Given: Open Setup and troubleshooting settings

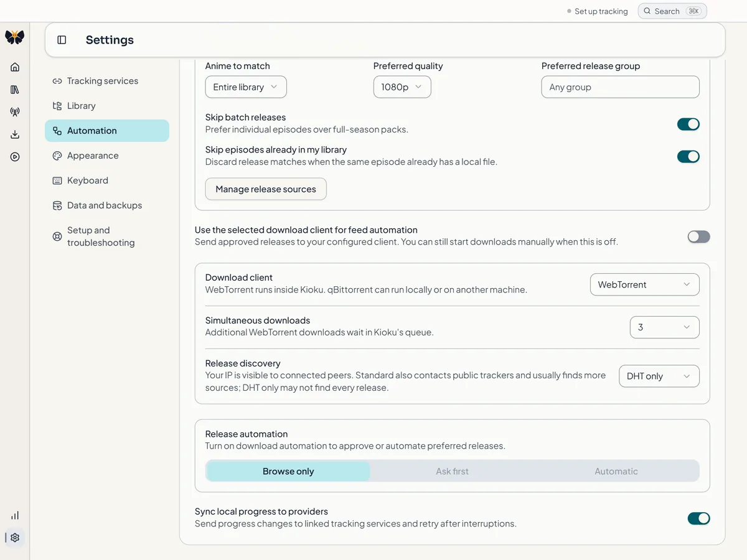Looking at the screenshot, I should (107, 236).
